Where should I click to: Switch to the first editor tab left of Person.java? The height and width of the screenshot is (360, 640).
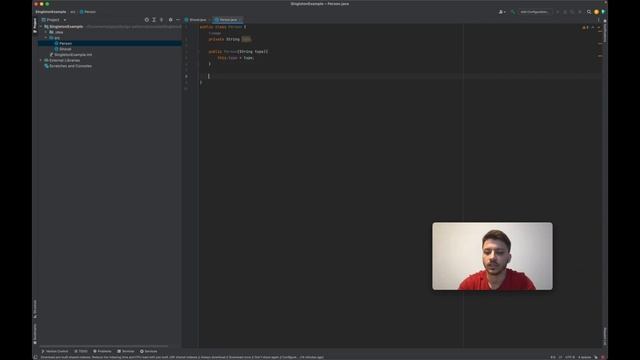tap(196, 20)
